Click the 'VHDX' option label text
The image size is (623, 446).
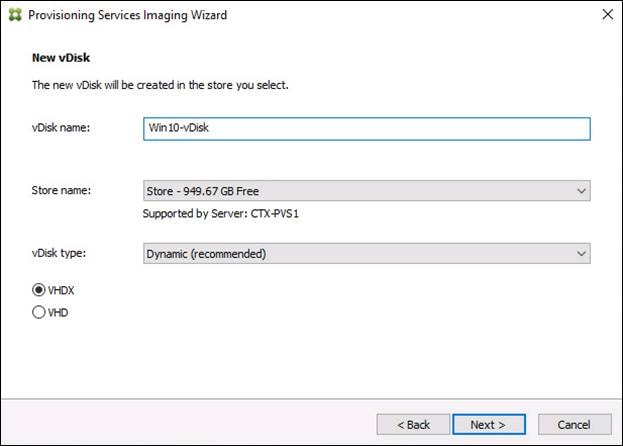click(x=62, y=290)
